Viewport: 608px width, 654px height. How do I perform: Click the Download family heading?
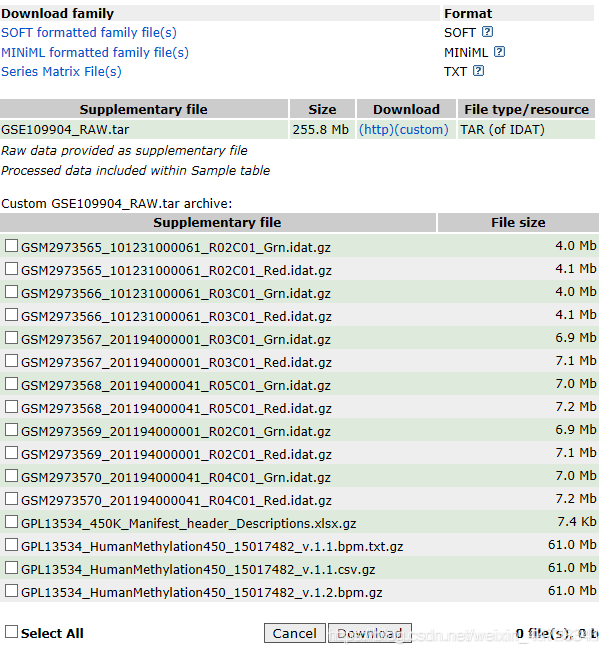pos(58,13)
